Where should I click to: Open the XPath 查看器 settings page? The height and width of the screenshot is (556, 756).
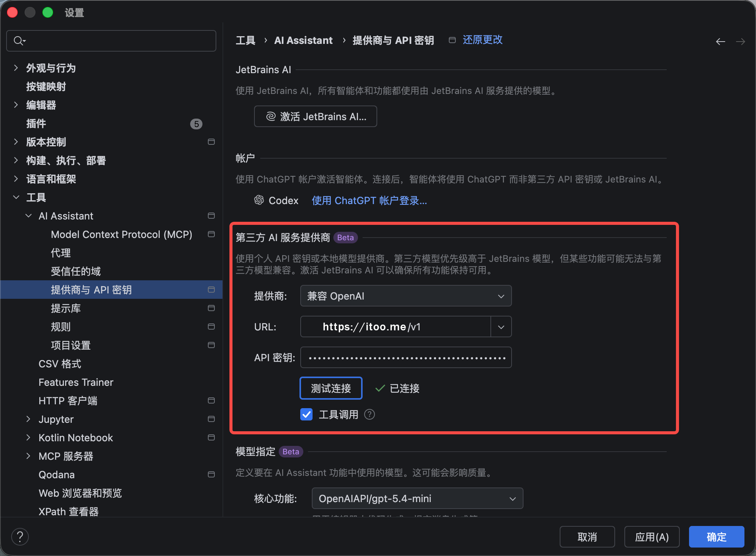coord(69,511)
